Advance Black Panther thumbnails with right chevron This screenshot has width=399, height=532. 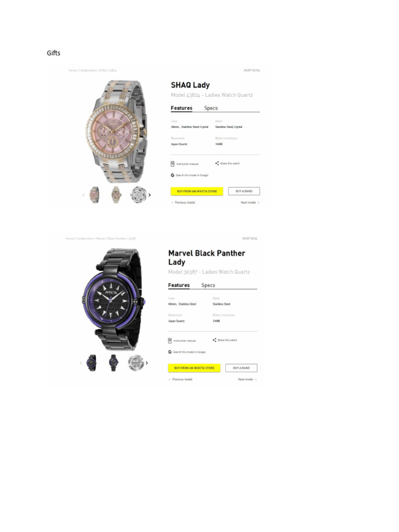click(x=147, y=363)
